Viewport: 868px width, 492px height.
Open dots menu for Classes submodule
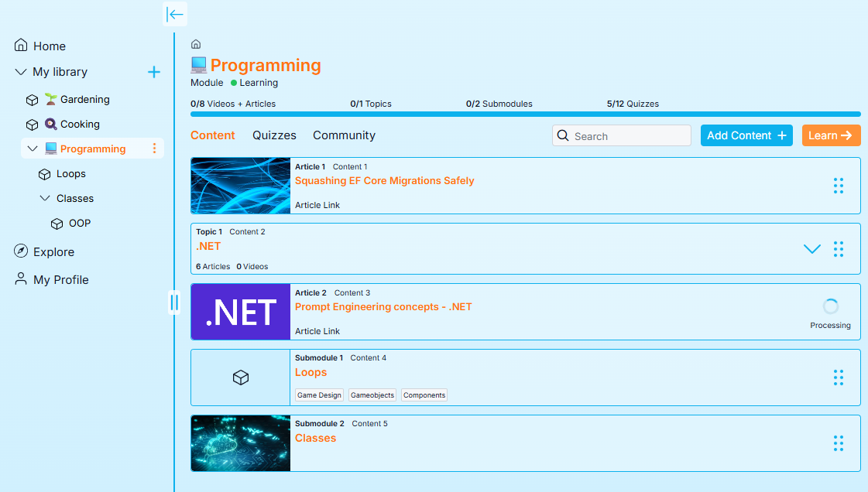[838, 443]
